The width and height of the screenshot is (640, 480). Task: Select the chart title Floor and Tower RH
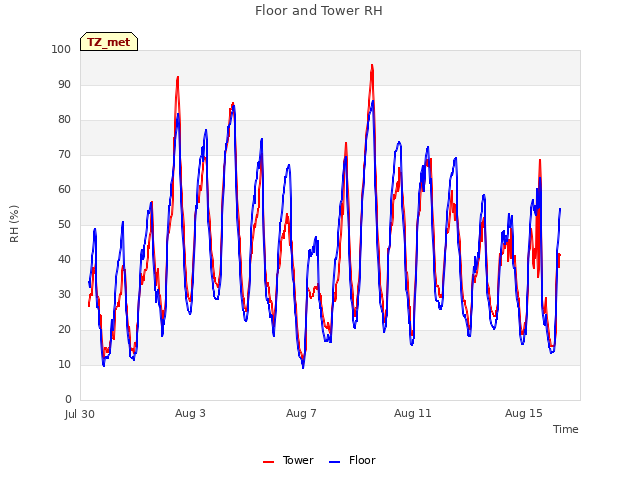319,11
